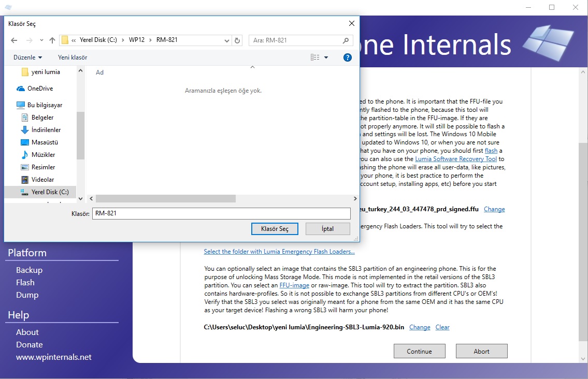Click Clear link for SBL3 file
Viewport: 588px width, 379px height.
(x=442, y=327)
